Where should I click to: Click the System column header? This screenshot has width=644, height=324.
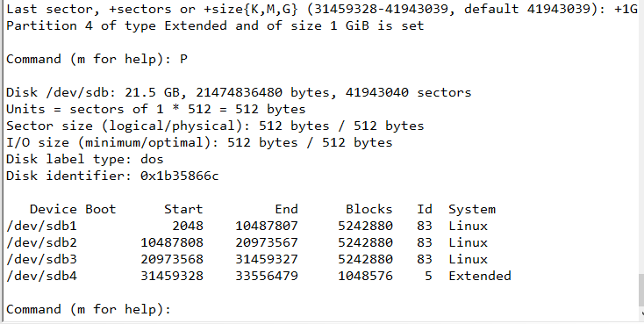click(472, 209)
